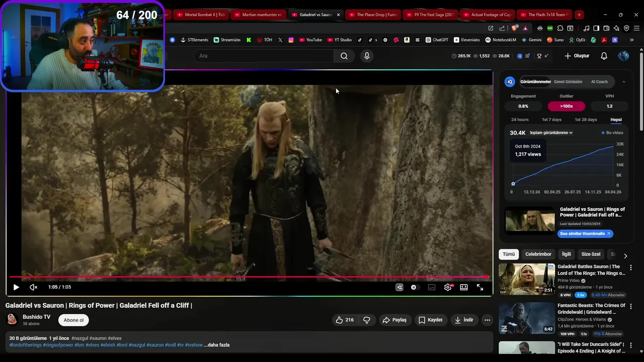
Task: Open the Gemini bookmark
Action: [531, 40]
